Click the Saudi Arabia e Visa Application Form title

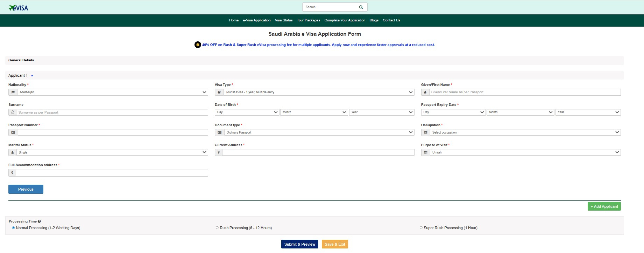(x=314, y=34)
